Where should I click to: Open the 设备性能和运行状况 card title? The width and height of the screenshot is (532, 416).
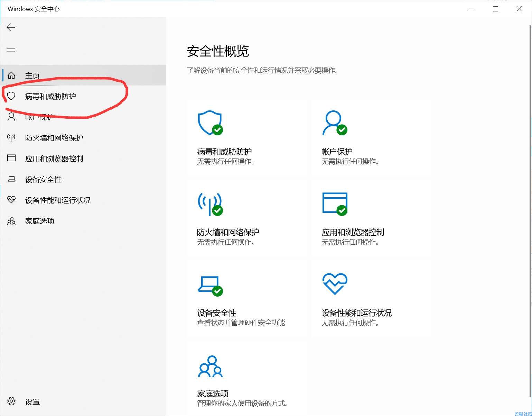click(357, 313)
